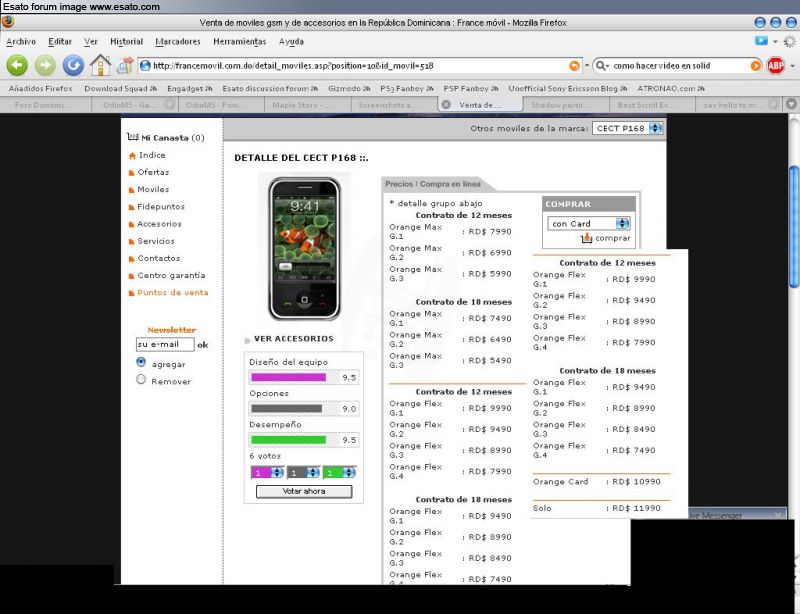Open the Accesorios sidebar link
800x614 pixels.
(x=159, y=224)
